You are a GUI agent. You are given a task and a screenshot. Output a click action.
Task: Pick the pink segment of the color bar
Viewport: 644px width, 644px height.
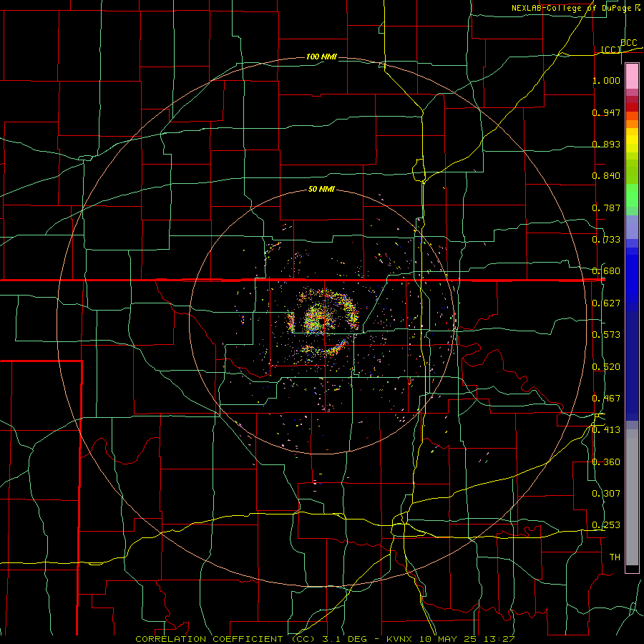[632, 77]
